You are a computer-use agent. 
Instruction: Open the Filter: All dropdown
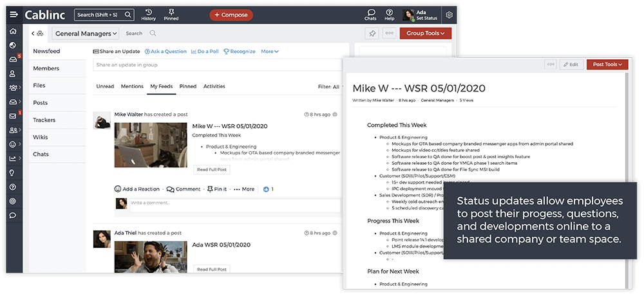[x=330, y=87]
